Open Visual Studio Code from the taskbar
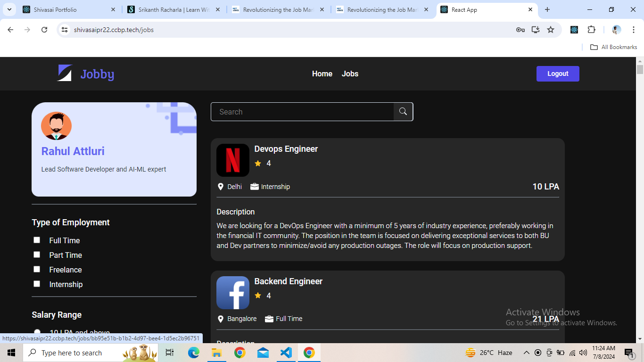 pos(286,353)
